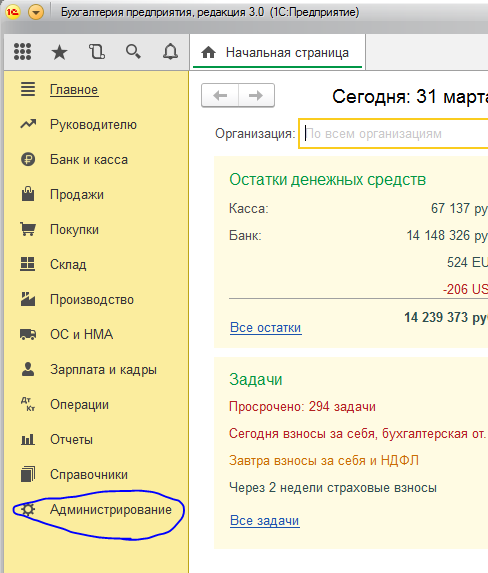Open the Производство section

tap(92, 300)
